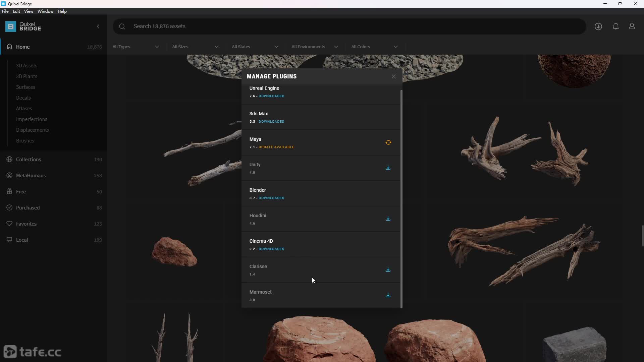Open the Window menu

(46, 11)
